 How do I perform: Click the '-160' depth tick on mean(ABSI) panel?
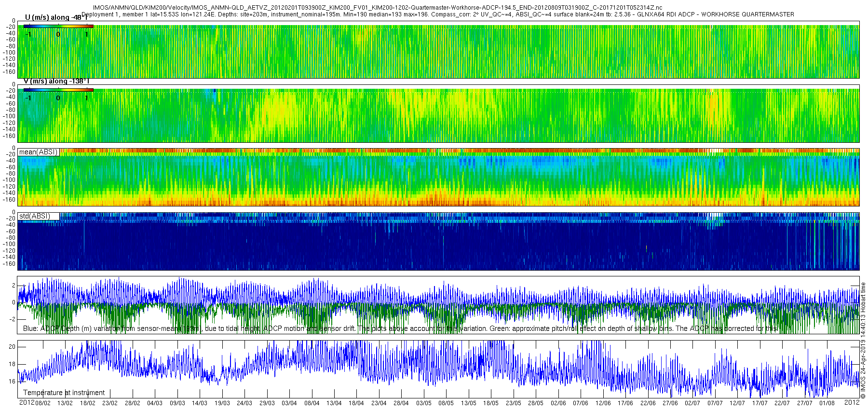pos(10,200)
